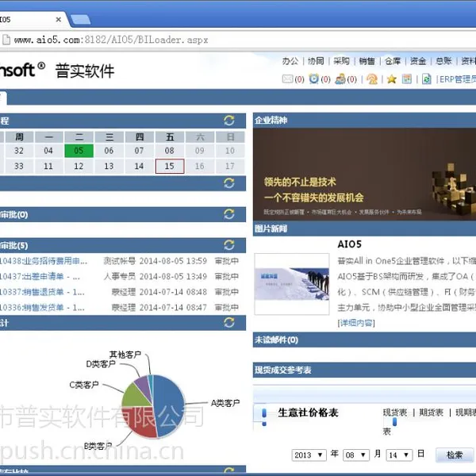
Task: Click week number 32 in calendar
Action: point(19,151)
